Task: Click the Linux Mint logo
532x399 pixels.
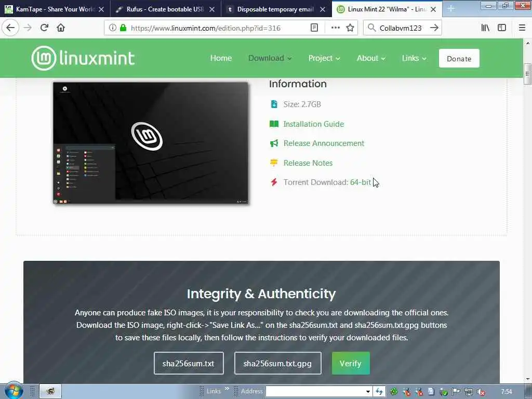Action: tap(83, 58)
